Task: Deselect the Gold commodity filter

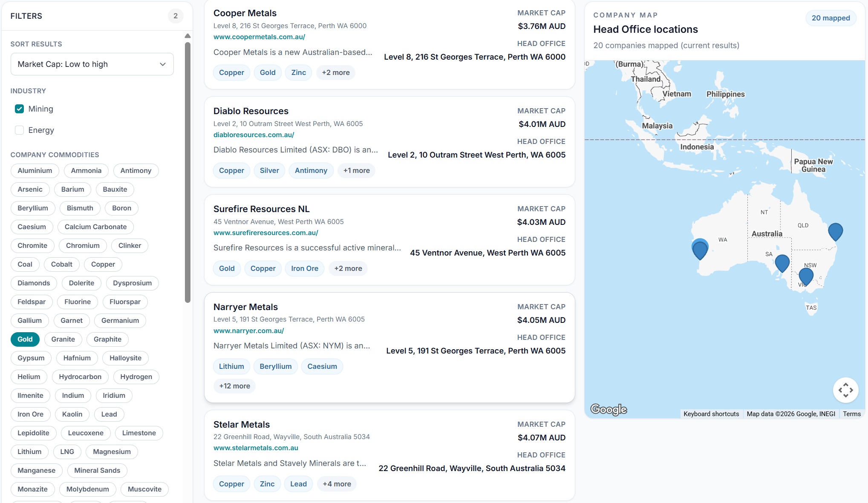Action: [25, 339]
